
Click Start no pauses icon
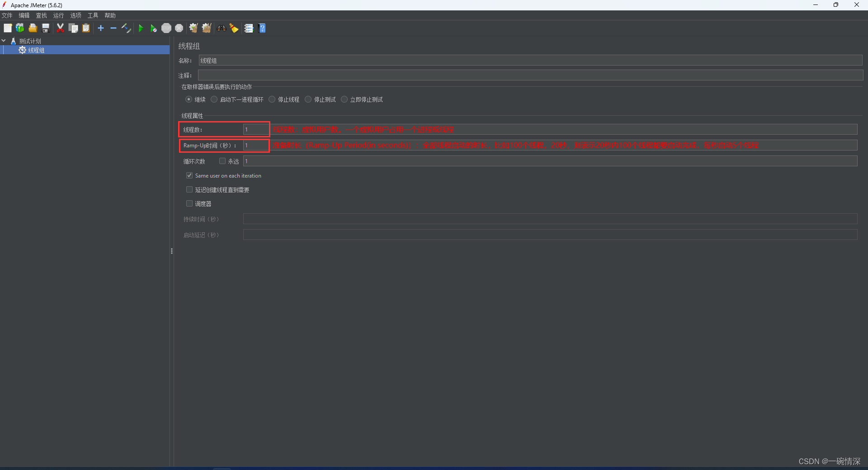tap(154, 28)
